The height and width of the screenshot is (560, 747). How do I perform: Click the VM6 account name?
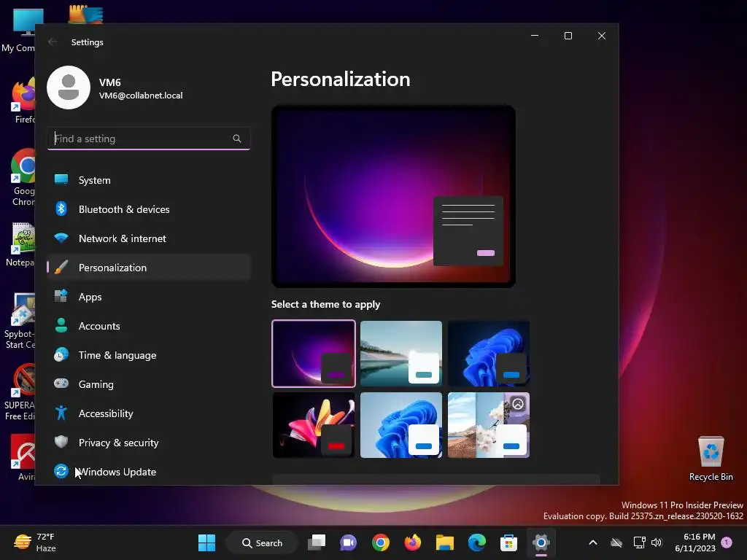(x=110, y=82)
